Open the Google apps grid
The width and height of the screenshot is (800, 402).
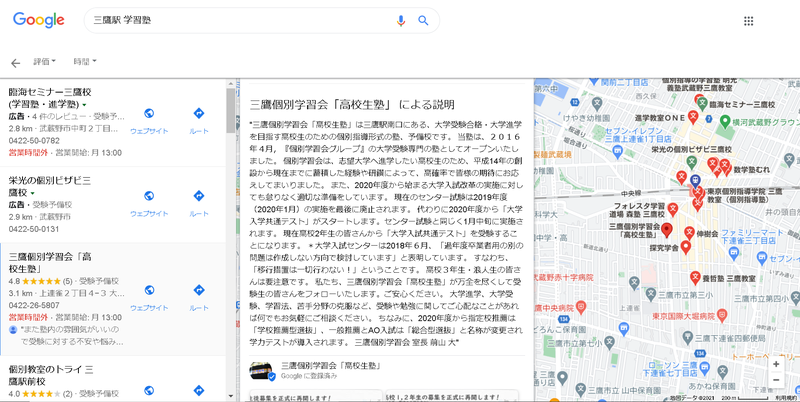[x=748, y=21]
